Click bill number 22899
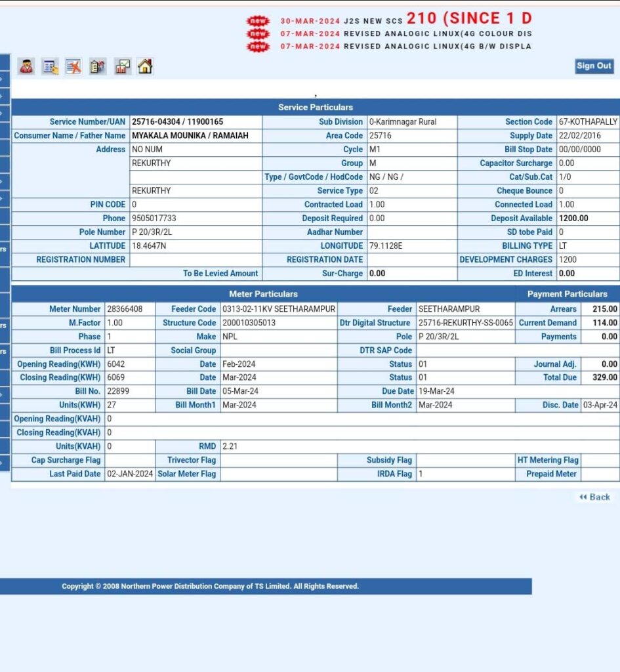Viewport: 620px width, 672px height. 118,391
